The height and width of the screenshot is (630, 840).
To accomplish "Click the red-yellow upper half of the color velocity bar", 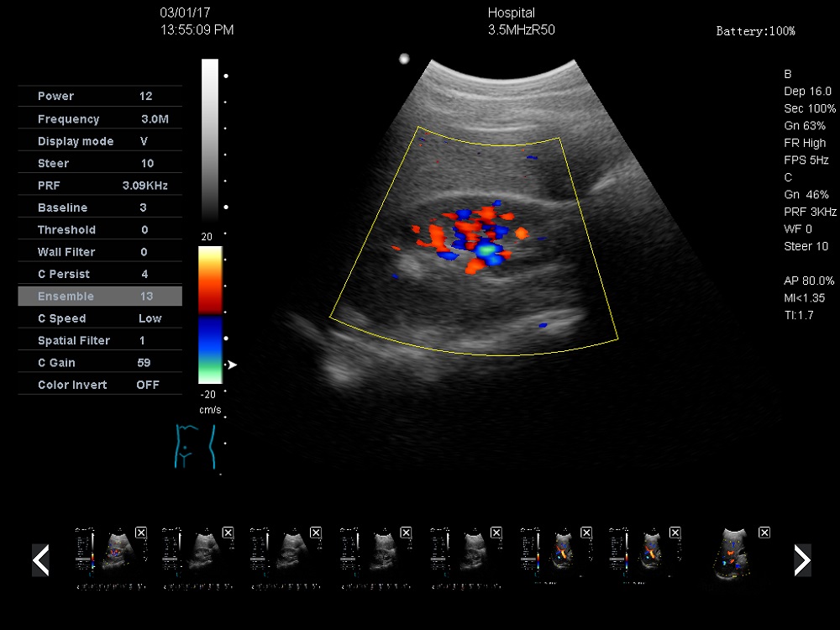I will tap(210, 281).
